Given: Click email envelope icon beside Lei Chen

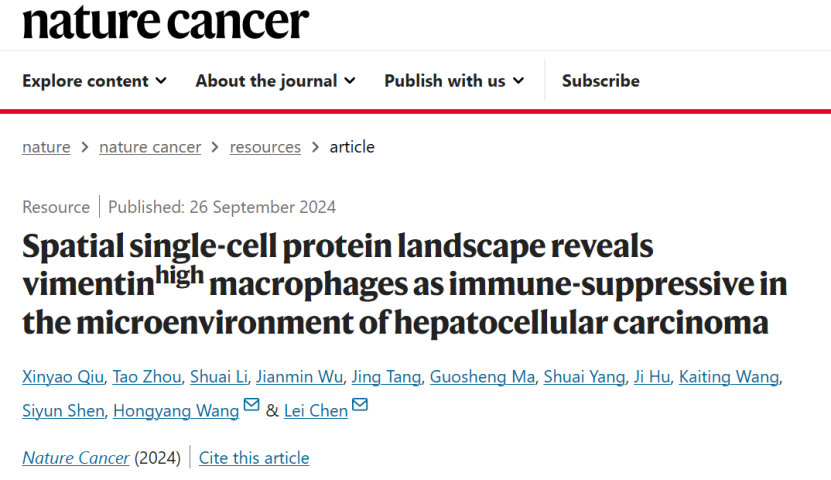Looking at the screenshot, I should [x=360, y=405].
